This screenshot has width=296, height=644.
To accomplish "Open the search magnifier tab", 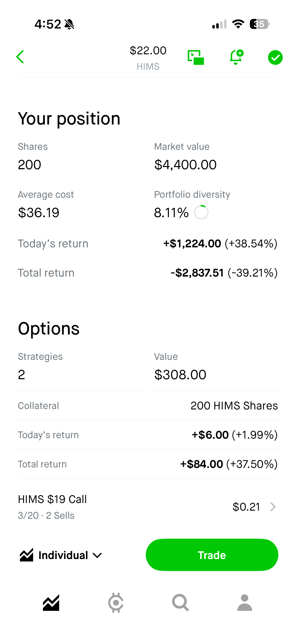I will (180, 603).
